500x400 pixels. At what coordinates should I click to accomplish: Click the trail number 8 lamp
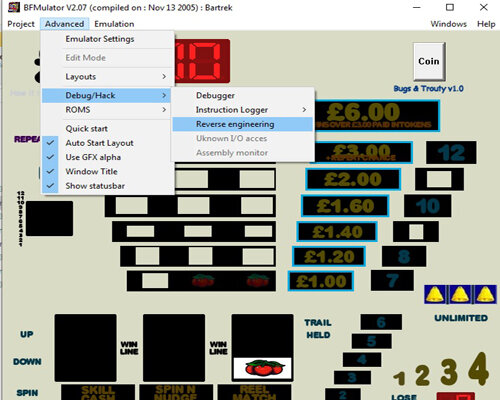[404, 256]
